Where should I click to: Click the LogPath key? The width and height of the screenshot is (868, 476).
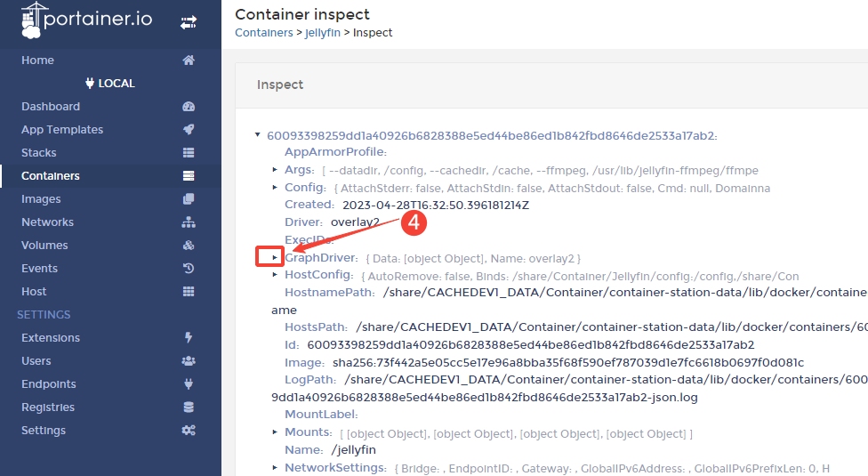[x=310, y=380]
